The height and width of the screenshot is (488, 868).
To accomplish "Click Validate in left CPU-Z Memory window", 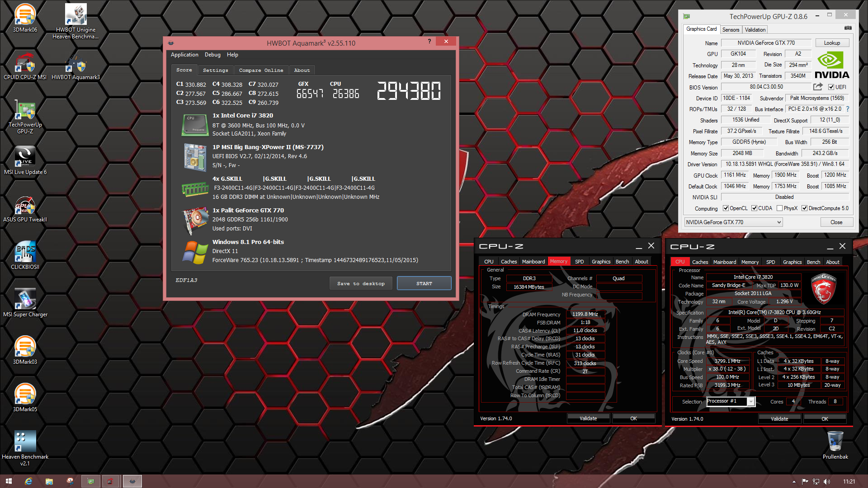I will coord(588,418).
